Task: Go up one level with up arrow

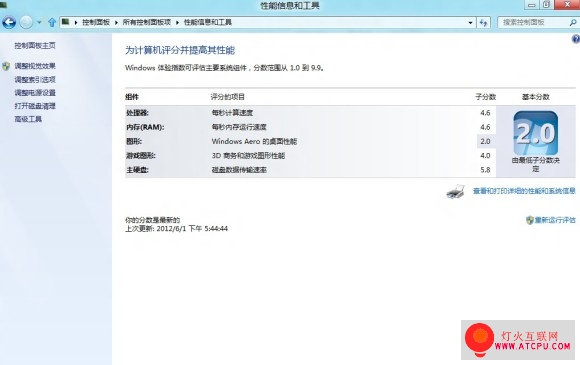Action: pyautogui.click(x=52, y=23)
